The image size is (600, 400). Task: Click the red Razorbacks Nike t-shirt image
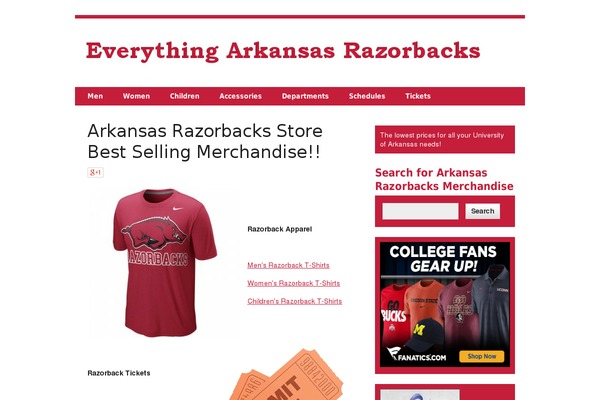165,263
